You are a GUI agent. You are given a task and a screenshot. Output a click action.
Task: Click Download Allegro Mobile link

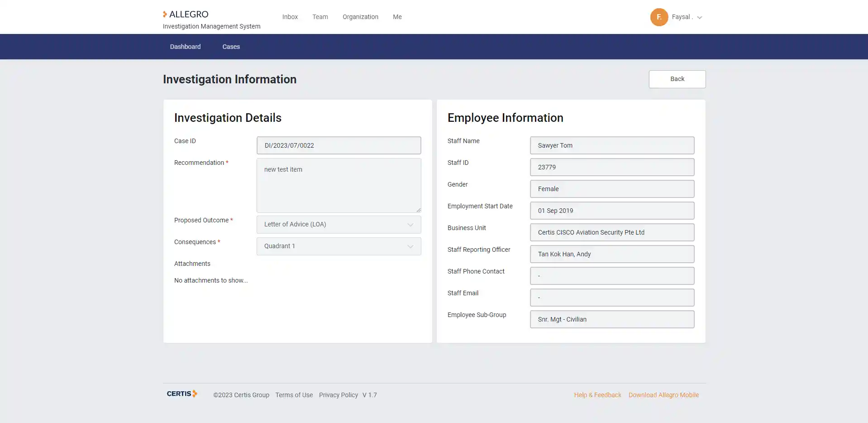click(x=663, y=395)
